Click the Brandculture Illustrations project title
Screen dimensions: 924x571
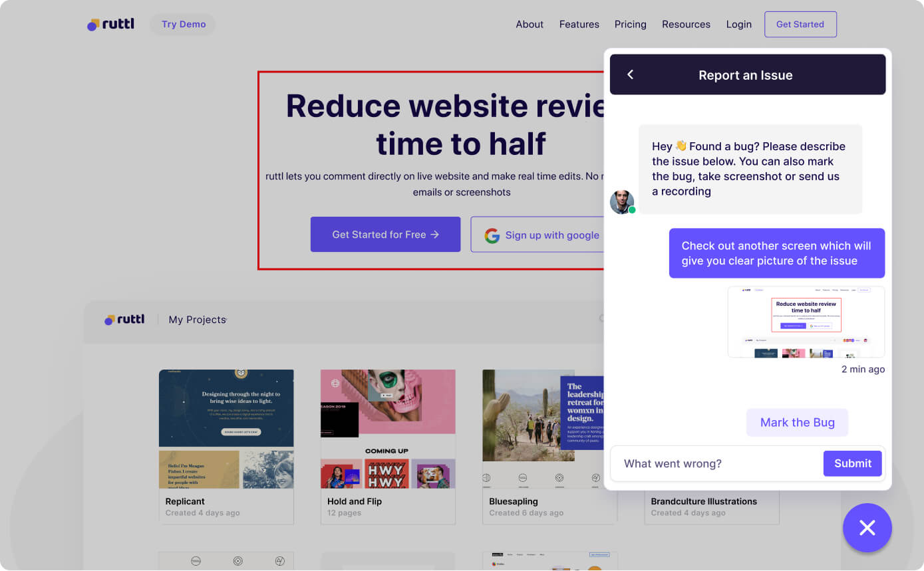tap(704, 501)
